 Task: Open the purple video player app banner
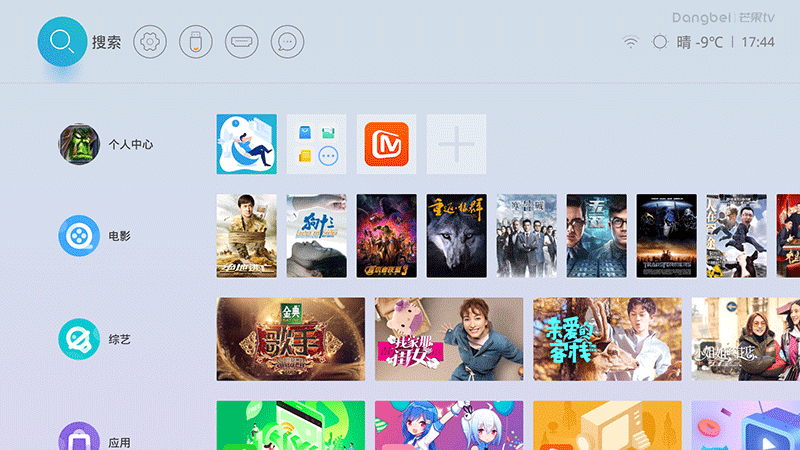745,426
